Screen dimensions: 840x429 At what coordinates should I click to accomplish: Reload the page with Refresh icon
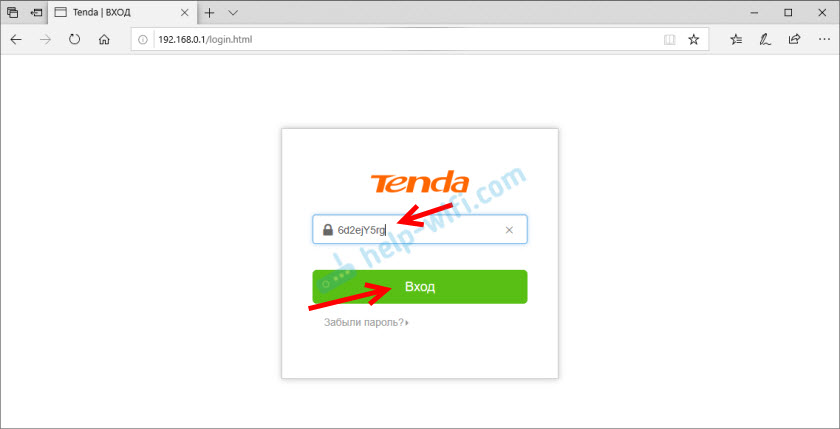[x=75, y=39]
